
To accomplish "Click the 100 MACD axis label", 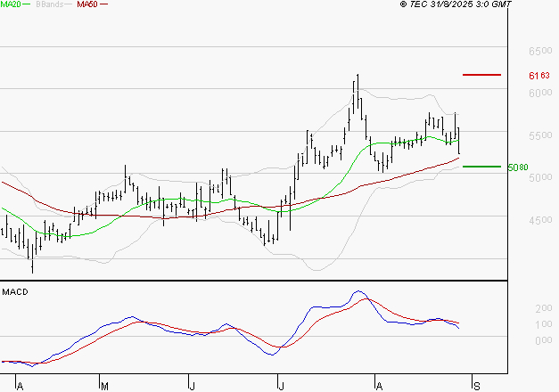I will [x=544, y=324].
